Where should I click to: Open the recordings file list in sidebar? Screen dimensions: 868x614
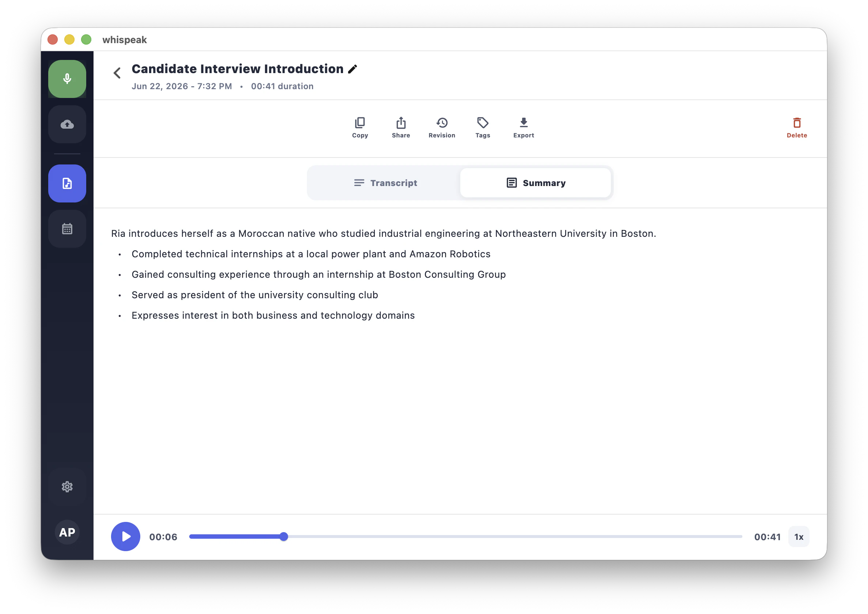[x=67, y=183]
